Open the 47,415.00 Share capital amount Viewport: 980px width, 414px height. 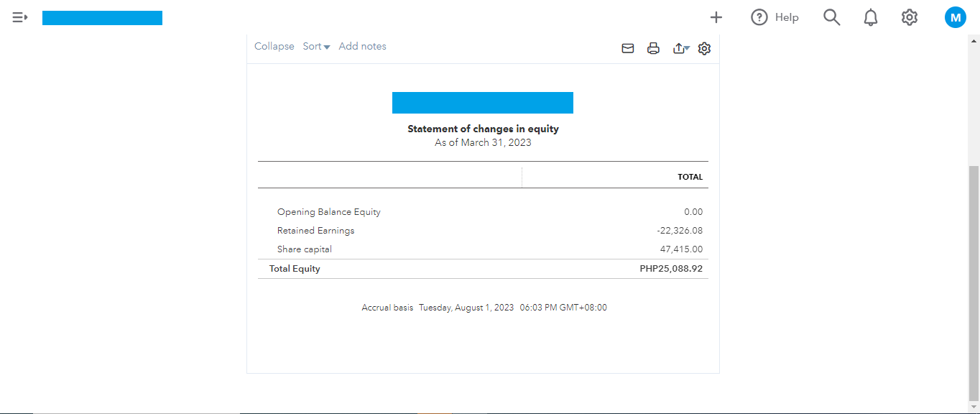click(x=682, y=249)
